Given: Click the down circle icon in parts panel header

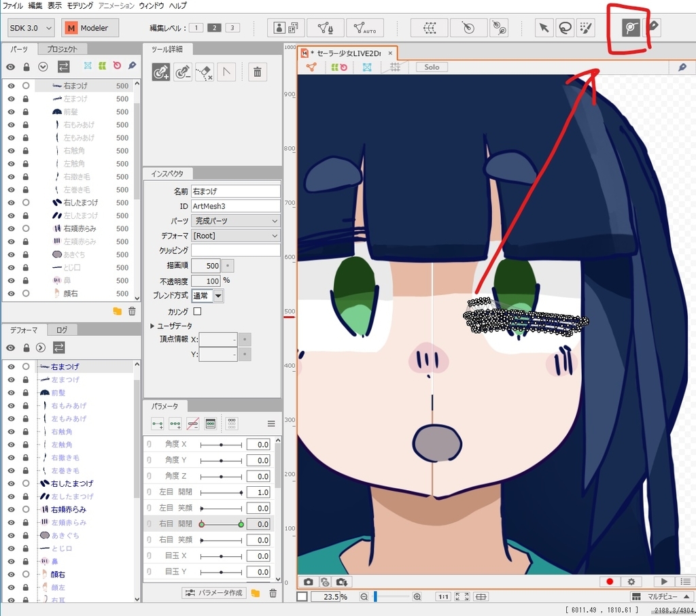Looking at the screenshot, I should coord(43,67).
